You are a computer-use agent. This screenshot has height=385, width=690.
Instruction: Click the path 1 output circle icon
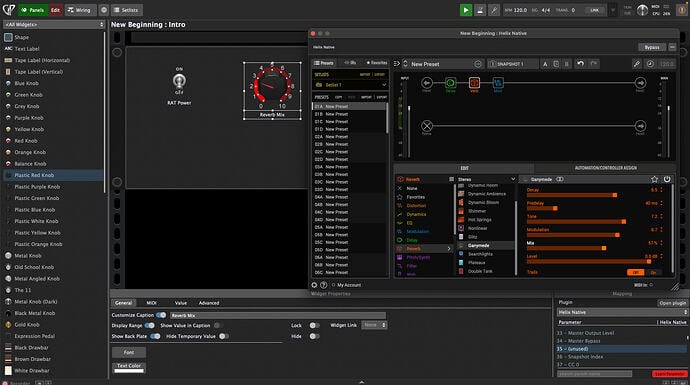(640, 83)
